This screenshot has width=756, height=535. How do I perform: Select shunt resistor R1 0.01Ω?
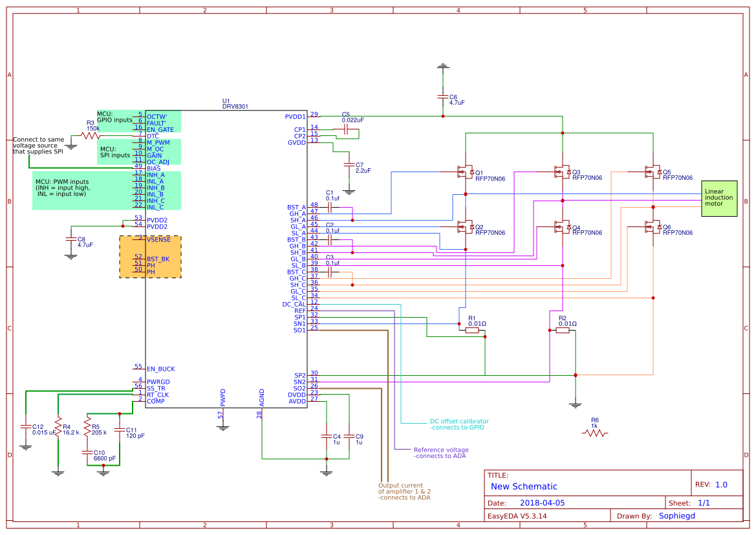471,330
